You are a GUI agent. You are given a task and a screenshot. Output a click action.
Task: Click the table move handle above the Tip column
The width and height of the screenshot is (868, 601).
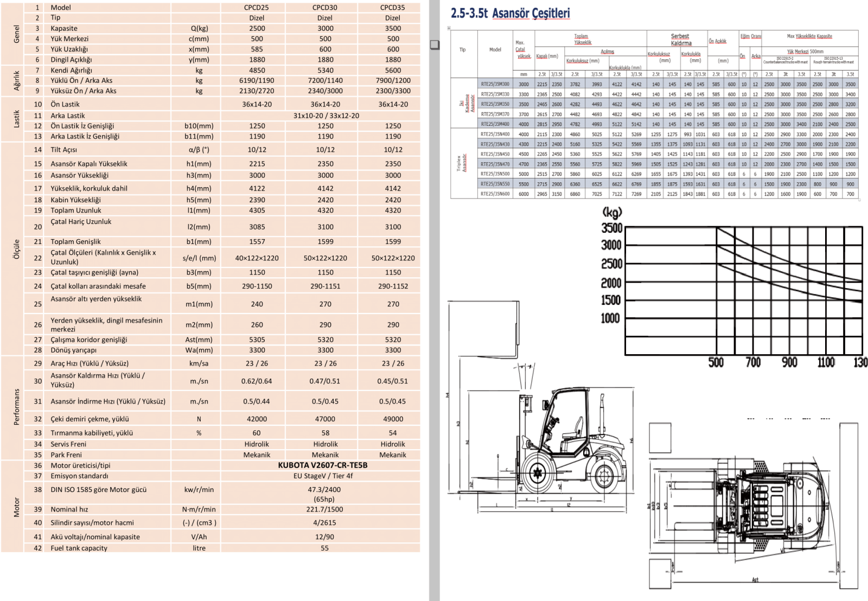(x=449, y=28)
